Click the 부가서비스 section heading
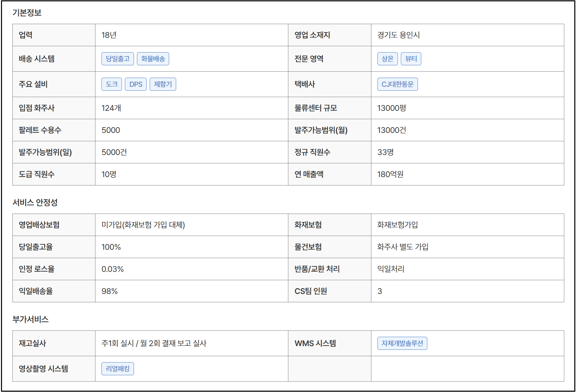This screenshot has width=577, height=392. [x=30, y=319]
